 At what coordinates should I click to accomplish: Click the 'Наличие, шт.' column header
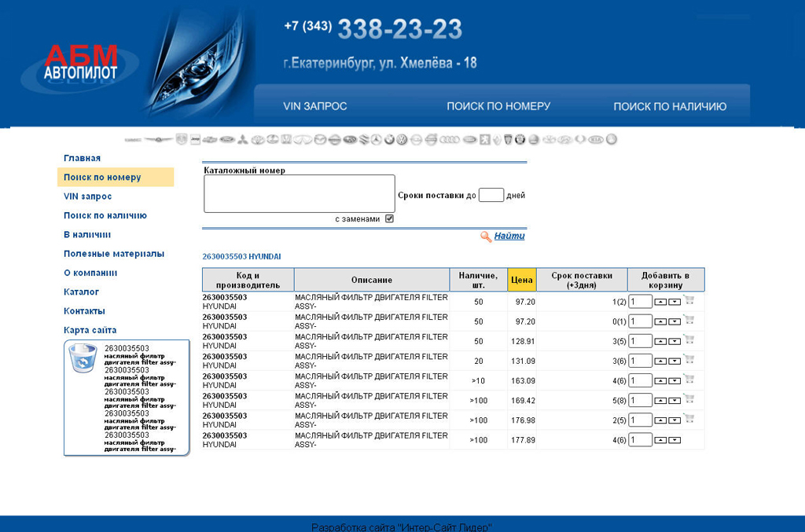[479, 280]
